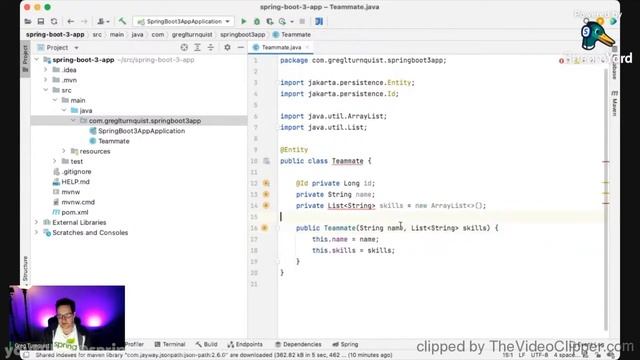
Task: Click gutter icon on line 10
Action: [266, 161]
